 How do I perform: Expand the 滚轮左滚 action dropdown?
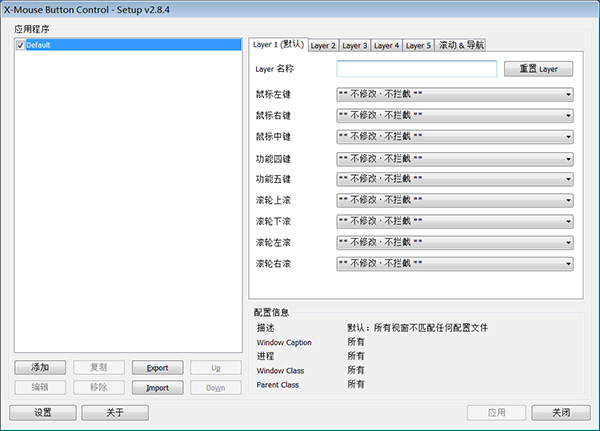pos(455,243)
